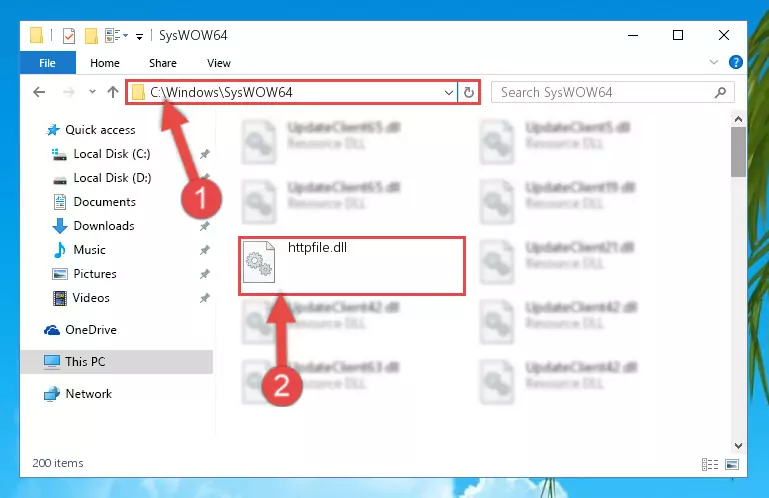Open Documents in the sidebar
Image resolution: width=769 pixels, height=498 pixels.
pos(104,202)
